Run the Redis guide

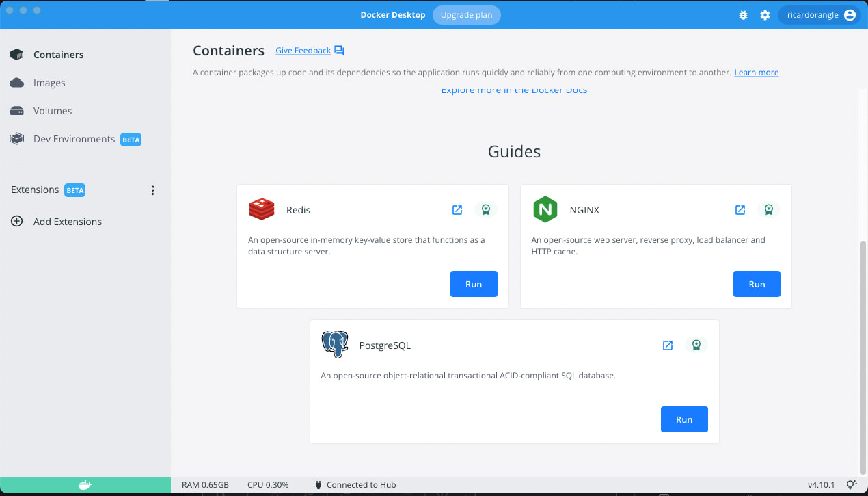click(x=474, y=284)
